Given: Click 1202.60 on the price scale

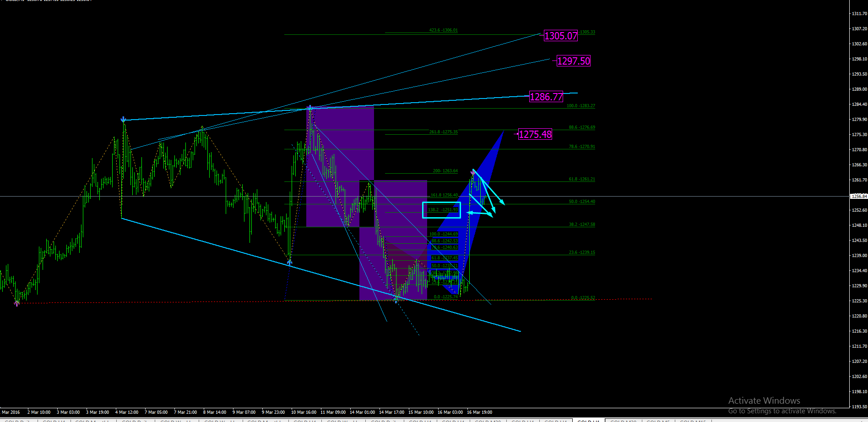Looking at the screenshot, I should pos(859,377).
